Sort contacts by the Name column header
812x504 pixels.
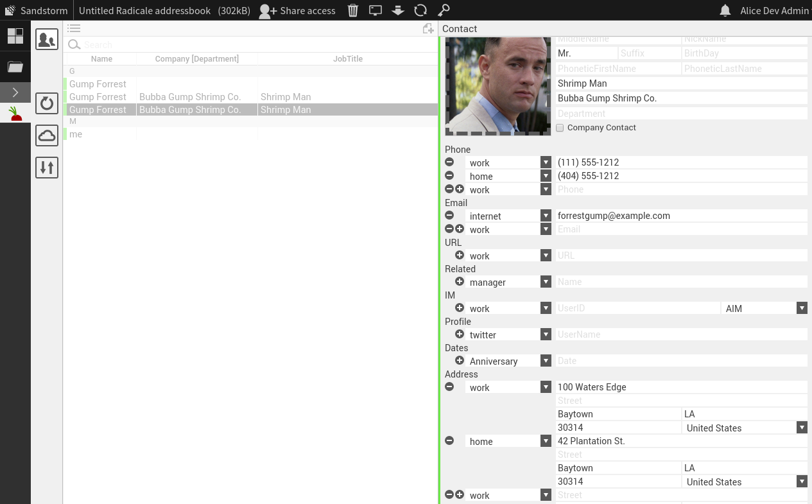click(x=101, y=59)
